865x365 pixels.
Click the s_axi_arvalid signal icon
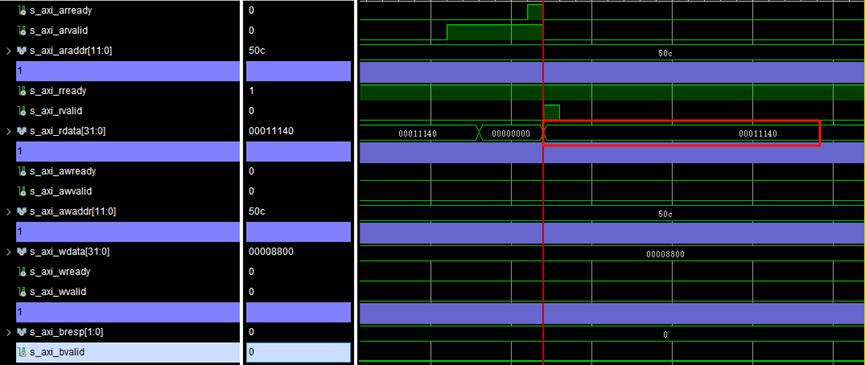[x=23, y=30]
